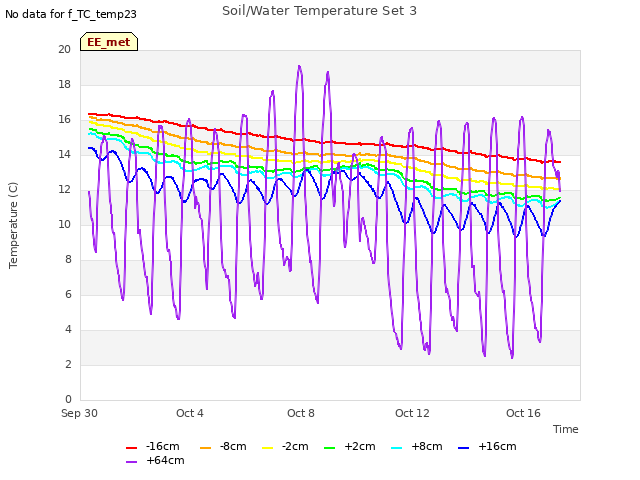
Task: Click the red -16cm legend swatch
Action: coord(131,448)
